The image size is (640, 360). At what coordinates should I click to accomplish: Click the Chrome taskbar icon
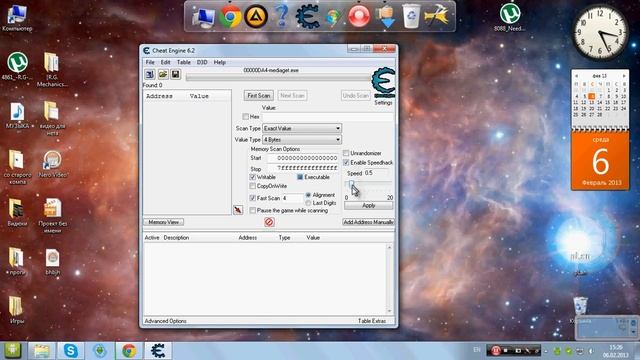129,351
